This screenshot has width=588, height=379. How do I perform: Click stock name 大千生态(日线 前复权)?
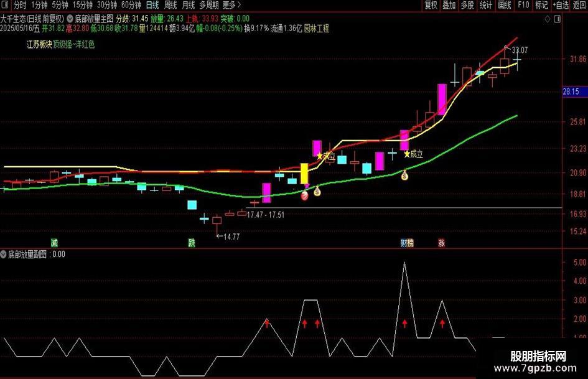32,19
